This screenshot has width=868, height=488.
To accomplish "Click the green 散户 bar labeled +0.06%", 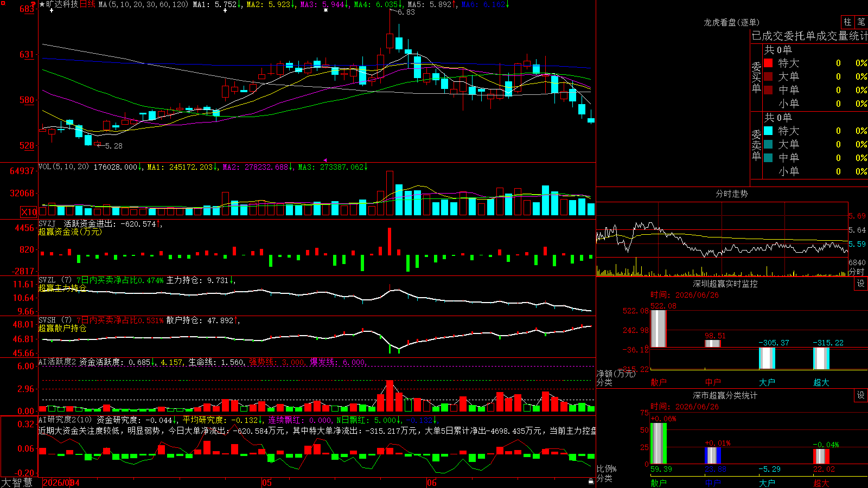I will pos(659,444).
